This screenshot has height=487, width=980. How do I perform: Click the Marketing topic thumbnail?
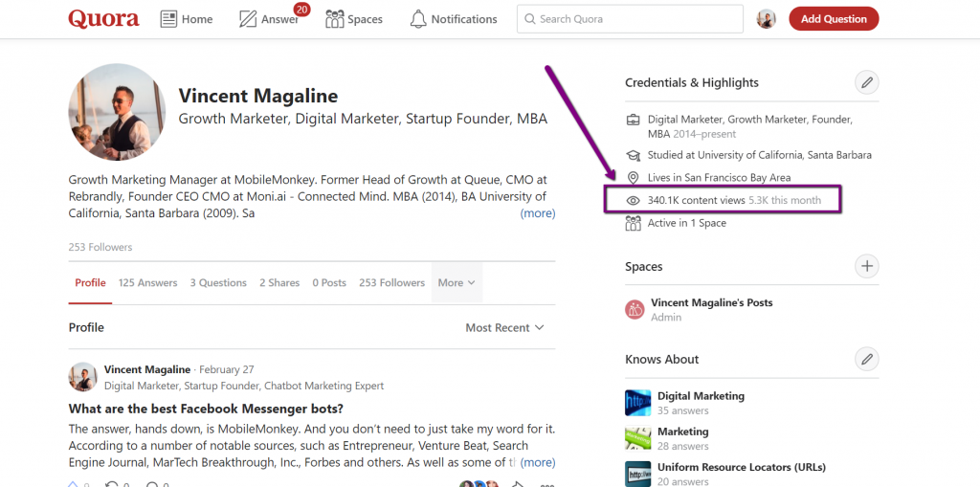[637, 438]
